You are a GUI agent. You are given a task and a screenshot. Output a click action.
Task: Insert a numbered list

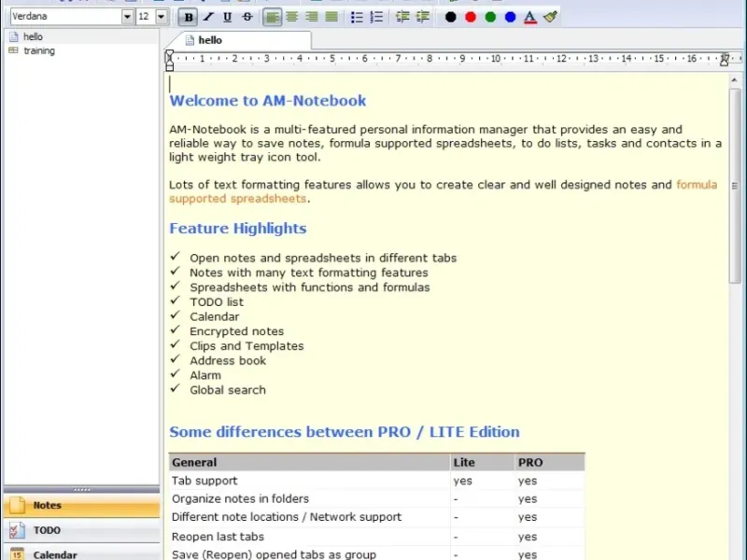tap(376, 17)
